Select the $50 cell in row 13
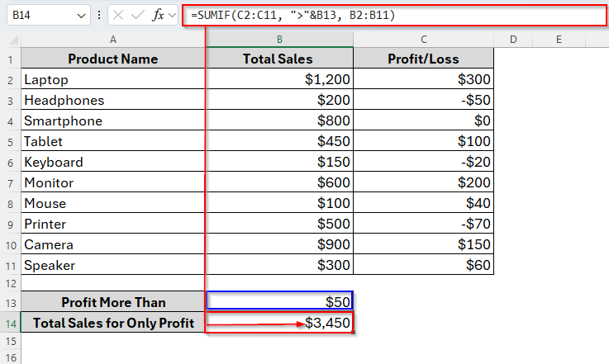 [x=279, y=302]
